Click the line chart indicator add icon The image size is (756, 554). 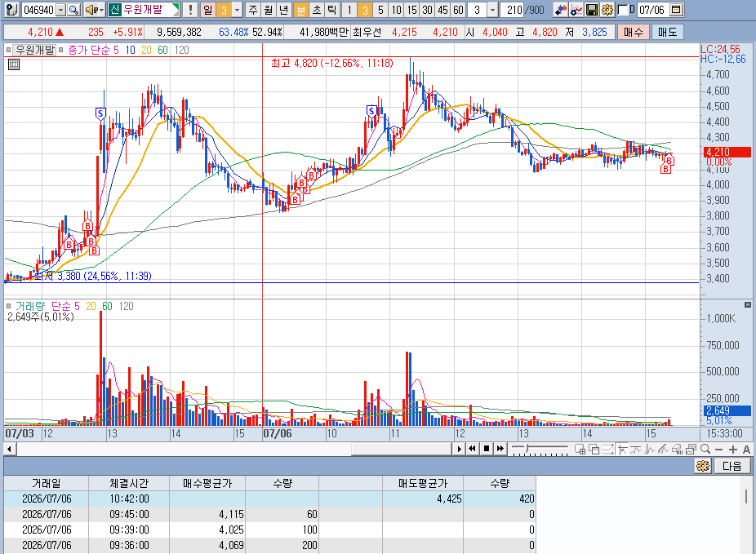[x=576, y=10]
